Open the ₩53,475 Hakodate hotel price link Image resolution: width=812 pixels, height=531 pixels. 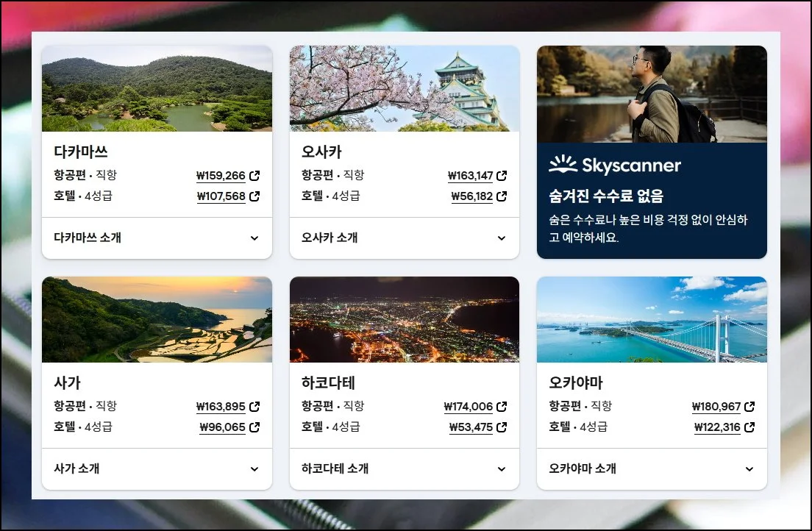click(x=471, y=427)
